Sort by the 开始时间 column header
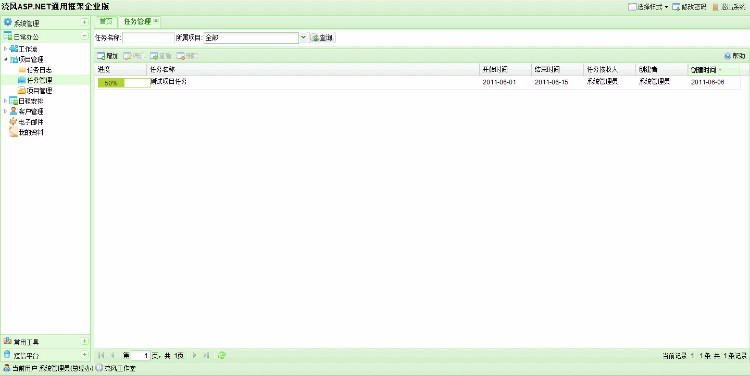The image size is (750, 376). coord(506,69)
